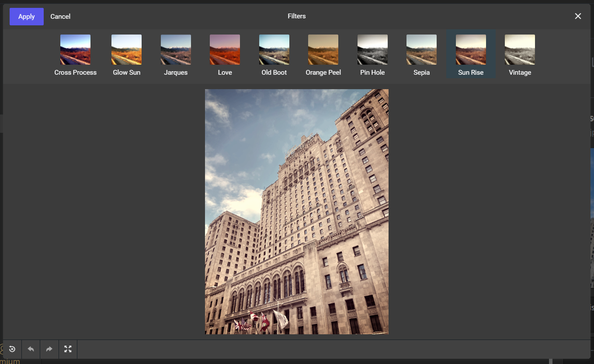Click the reset history icon
The image size is (594, 364).
tap(12, 349)
